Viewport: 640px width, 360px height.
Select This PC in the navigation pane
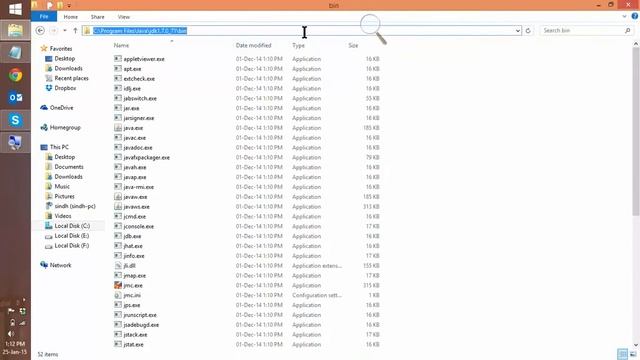pos(59,147)
